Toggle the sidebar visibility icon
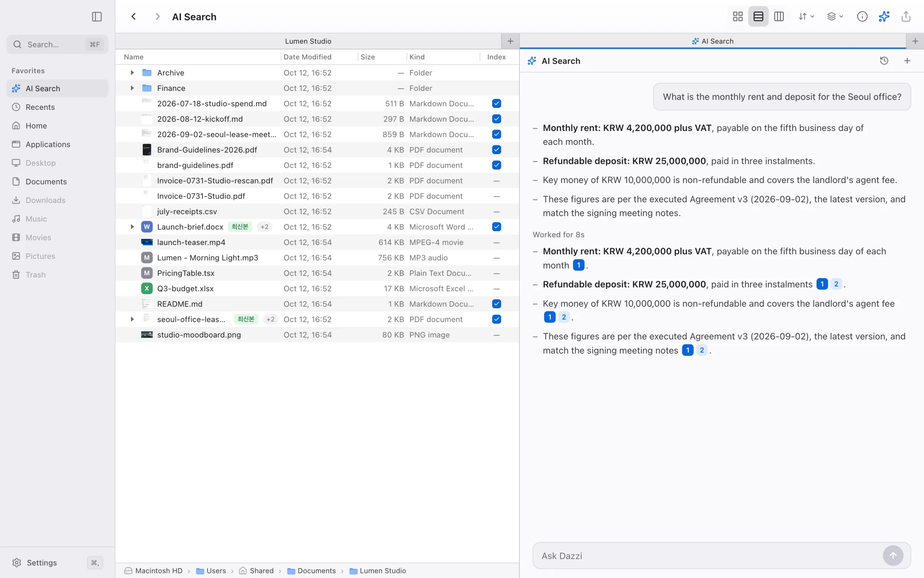 point(97,17)
